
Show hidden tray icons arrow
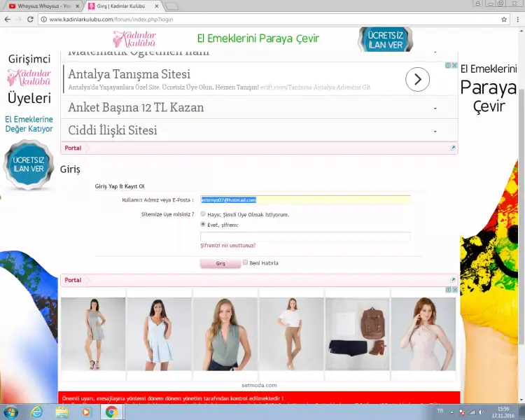[451, 412]
